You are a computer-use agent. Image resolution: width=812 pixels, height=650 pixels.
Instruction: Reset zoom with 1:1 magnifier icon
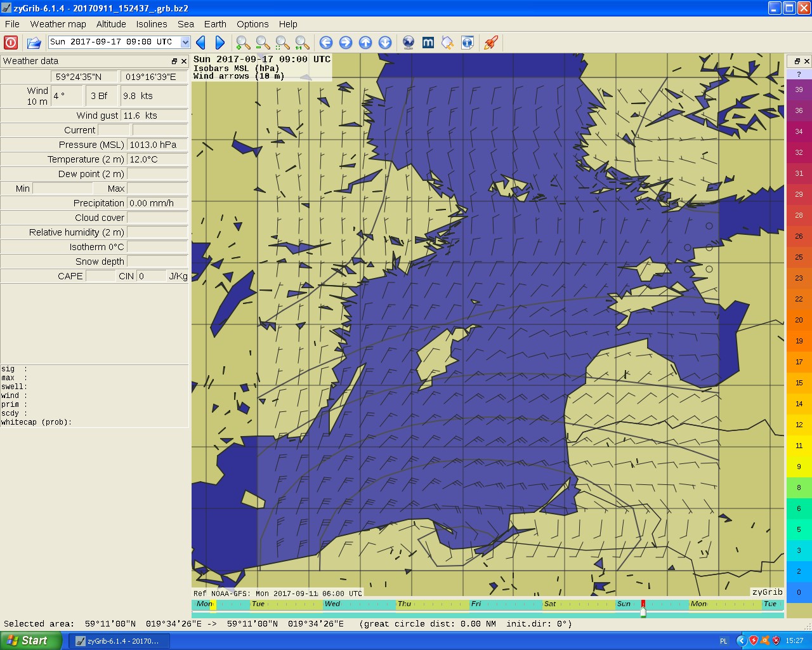tap(302, 43)
